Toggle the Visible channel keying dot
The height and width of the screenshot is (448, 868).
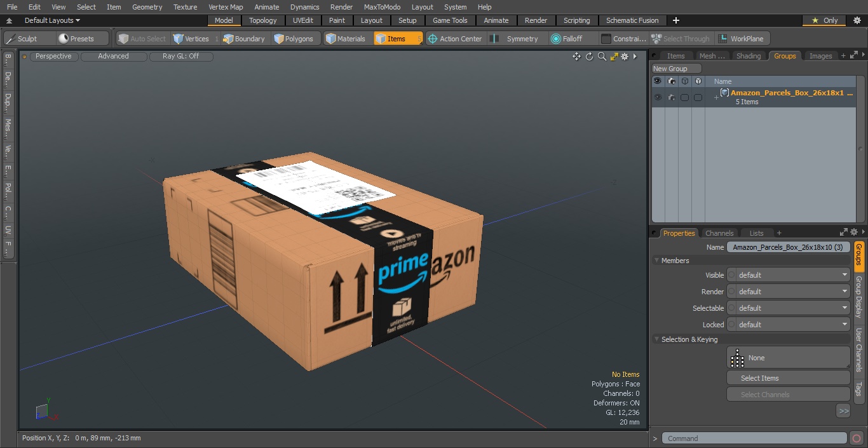click(731, 275)
